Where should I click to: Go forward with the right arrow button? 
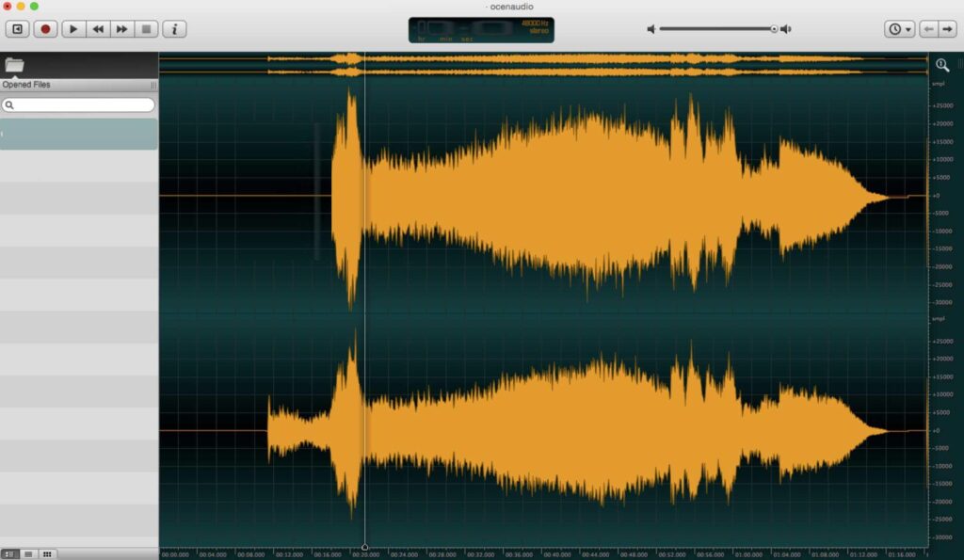pyautogui.click(x=947, y=29)
